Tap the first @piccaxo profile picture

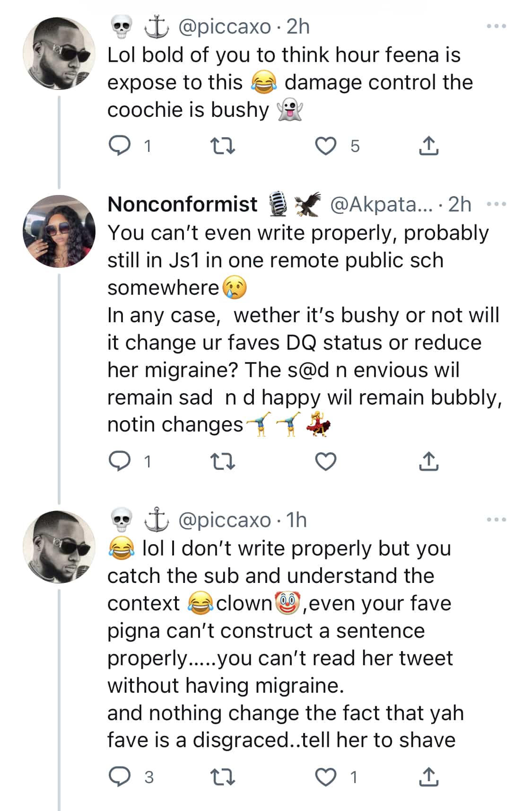coord(59,53)
